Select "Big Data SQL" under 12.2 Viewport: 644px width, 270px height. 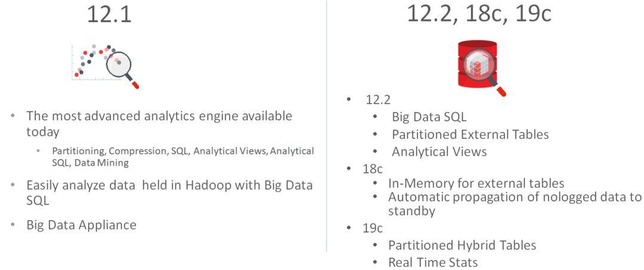(x=429, y=117)
